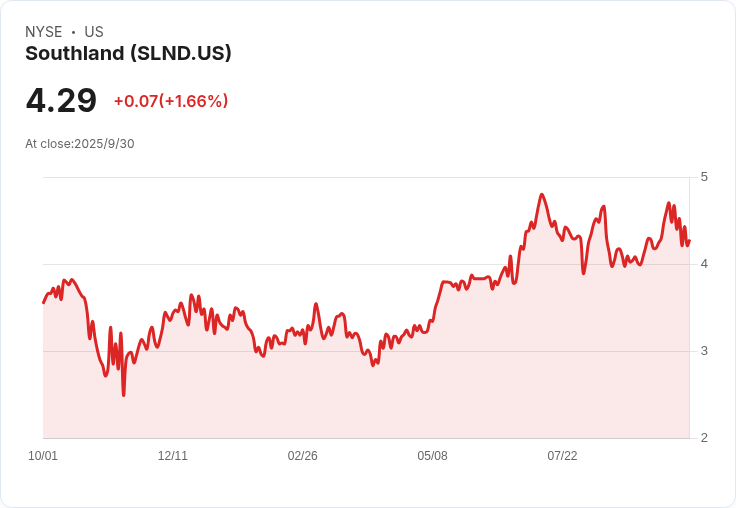
Task: Click the NYSE exchange label
Action: [x=44, y=32]
